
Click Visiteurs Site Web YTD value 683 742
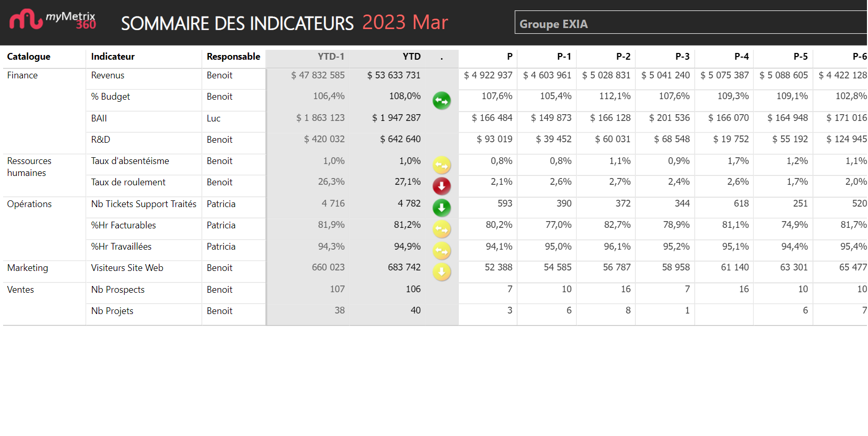404,267
